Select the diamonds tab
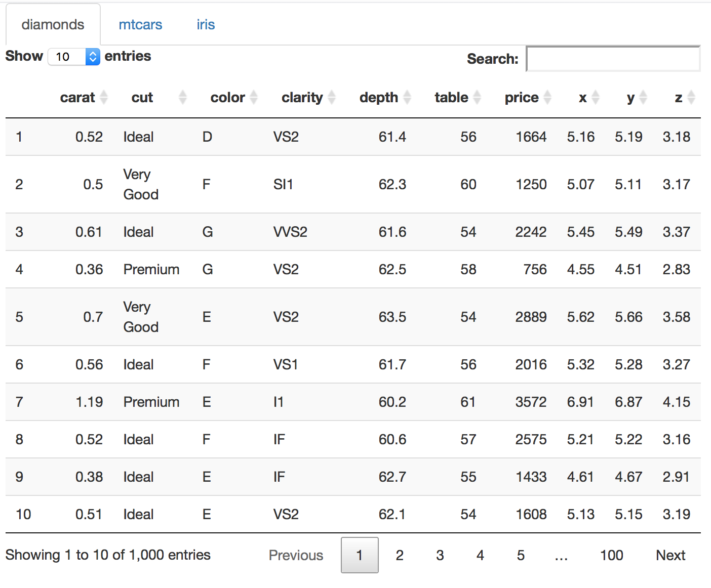Viewport: 711px width, 588px height. [x=53, y=25]
